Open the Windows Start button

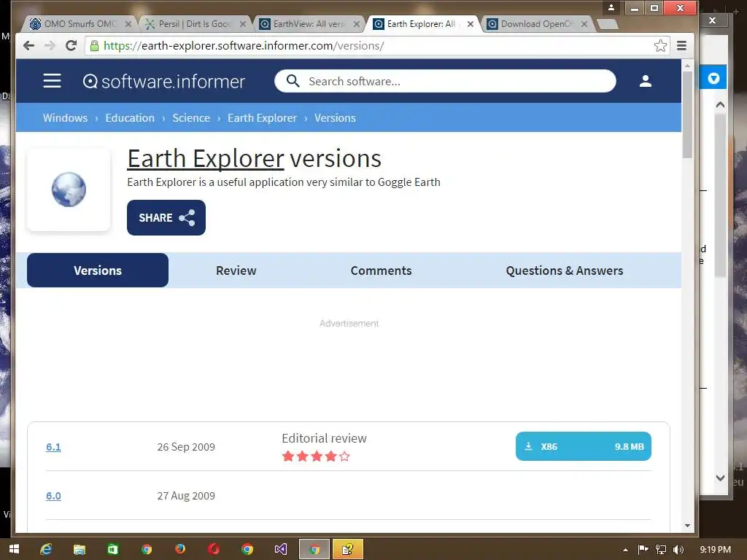point(15,549)
